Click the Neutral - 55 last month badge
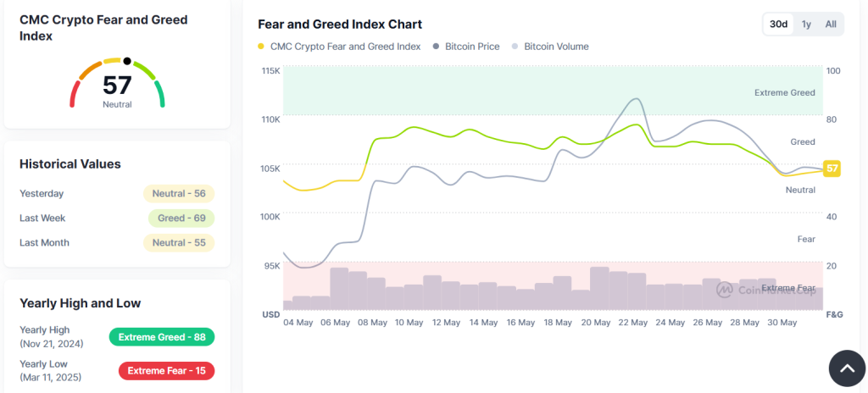Screen dimensions: 868x393 (x=179, y=242)
